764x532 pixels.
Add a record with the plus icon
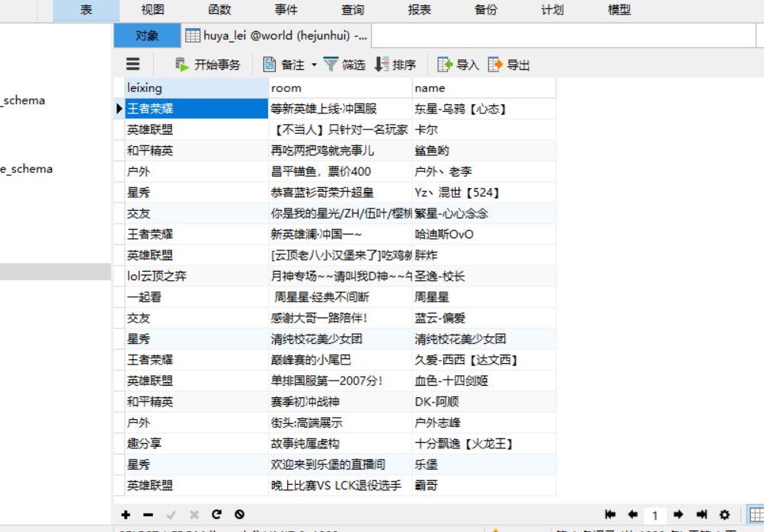click(126, 514)
